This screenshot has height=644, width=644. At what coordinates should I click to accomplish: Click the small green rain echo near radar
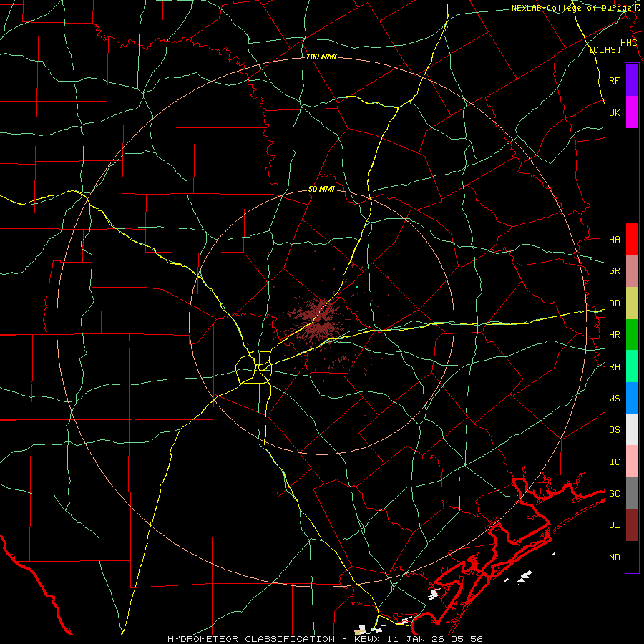coord(357,287)
